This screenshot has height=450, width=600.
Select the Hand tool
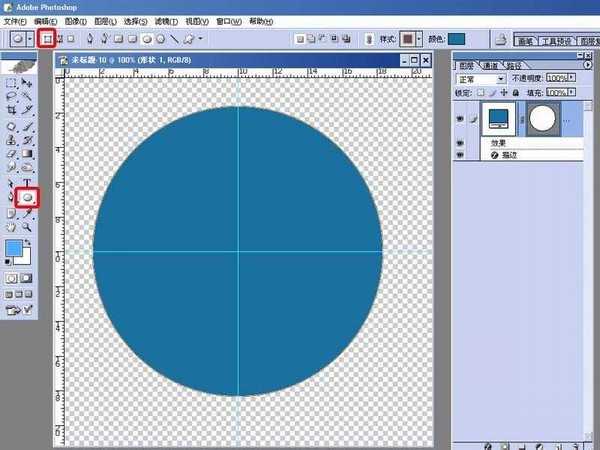point(12,227)
